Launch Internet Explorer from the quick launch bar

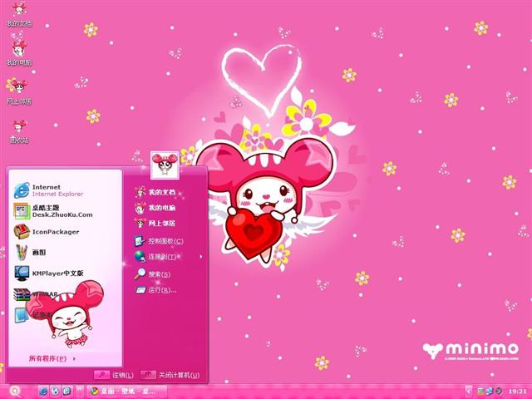(43, 392)
